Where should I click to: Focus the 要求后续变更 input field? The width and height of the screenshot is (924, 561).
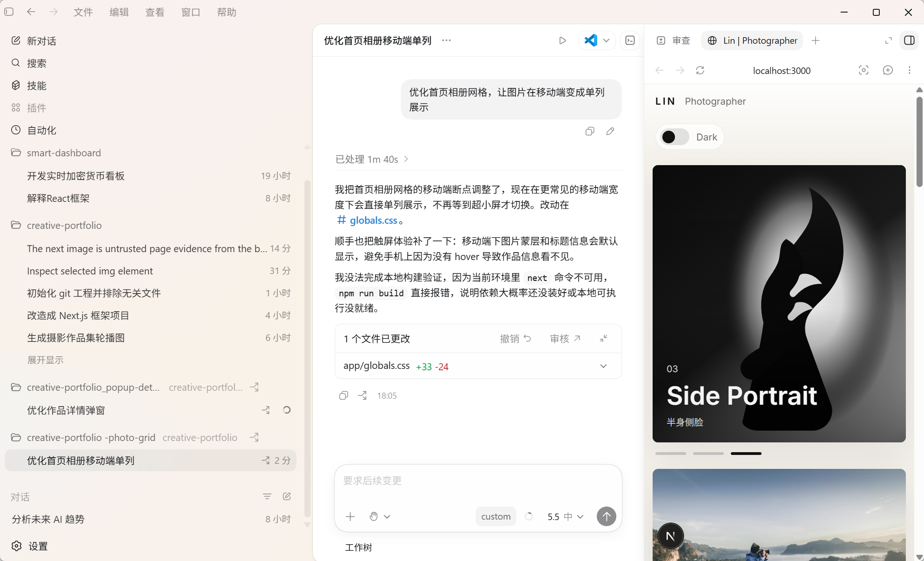click(478, 481)
